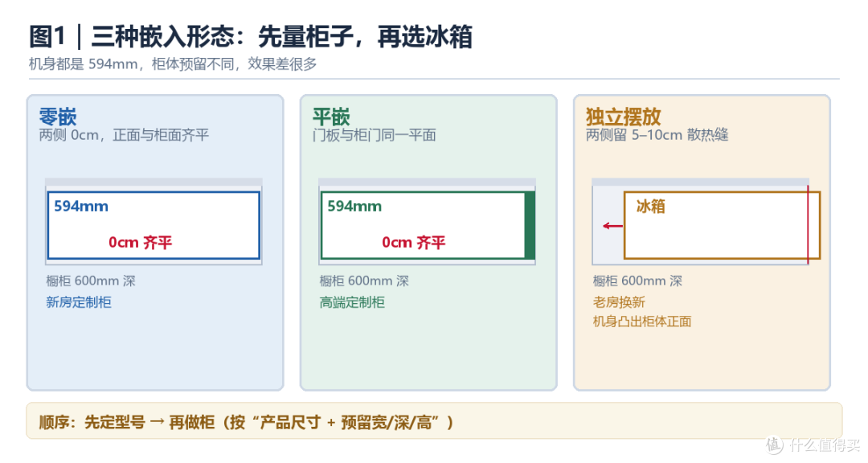Click the 高端定制柜 label
Image resolution: width=868 pixels, height=463 pixels.
tap(352, 302)
